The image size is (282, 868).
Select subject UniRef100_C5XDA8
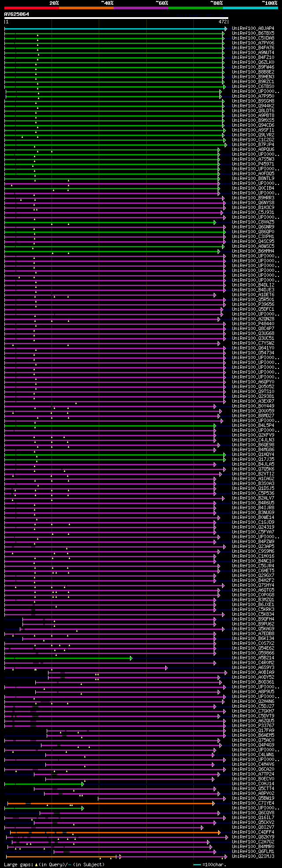(253, 38)
